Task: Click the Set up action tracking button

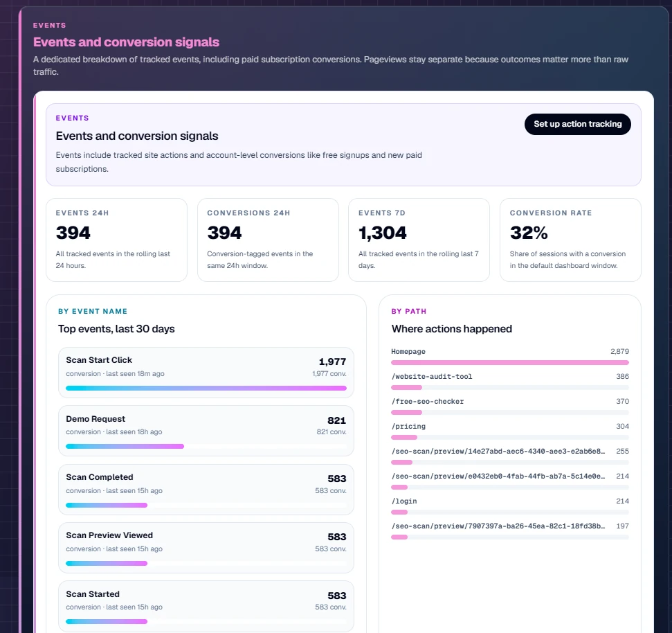Action: coord(577,124)
